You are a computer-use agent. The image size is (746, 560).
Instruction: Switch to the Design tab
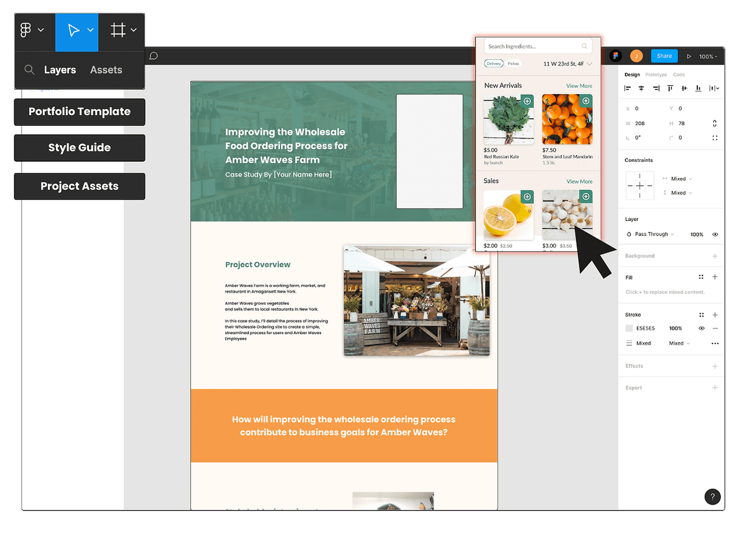632,75
